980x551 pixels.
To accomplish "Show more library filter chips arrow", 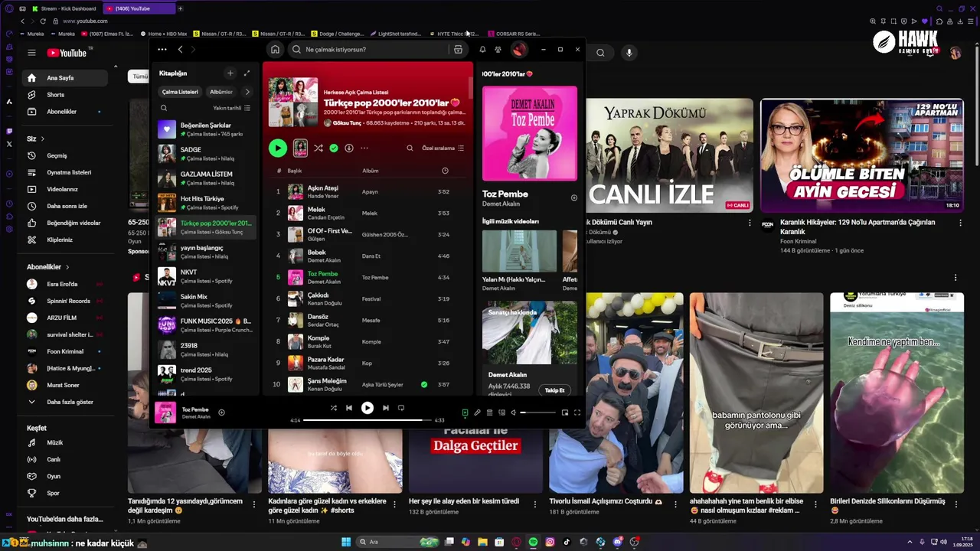I will pyautogui.click(x=247, y=92).
